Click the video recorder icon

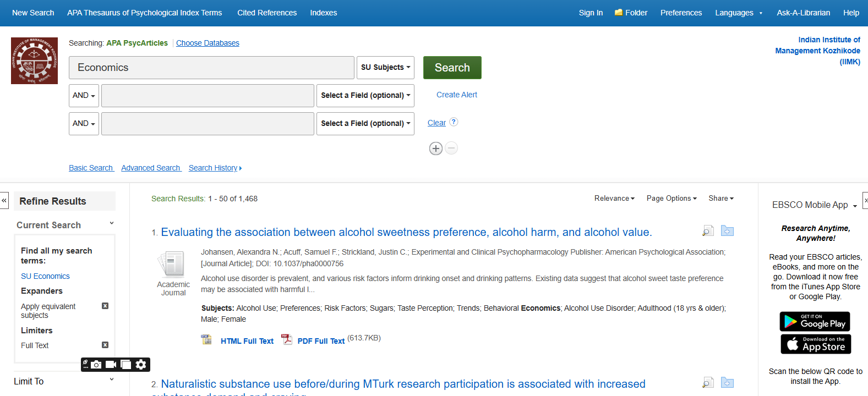[x=111, y=365]
